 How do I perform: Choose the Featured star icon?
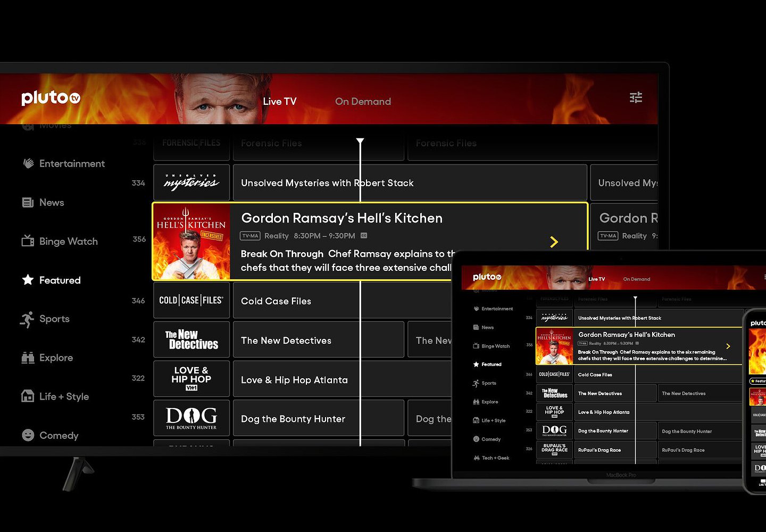(x=28, y=280)
